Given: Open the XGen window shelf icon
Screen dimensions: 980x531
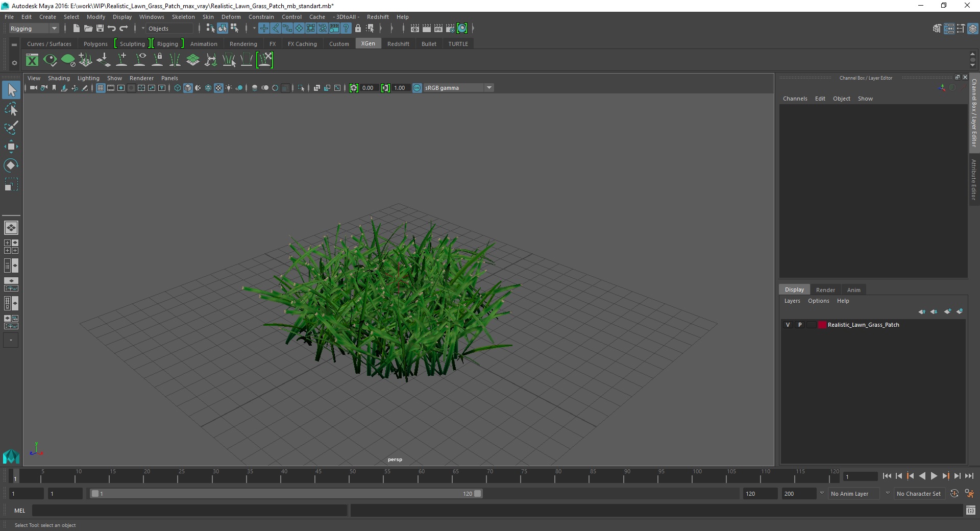Looking at the screenshot, I should [x=32, y=60].
